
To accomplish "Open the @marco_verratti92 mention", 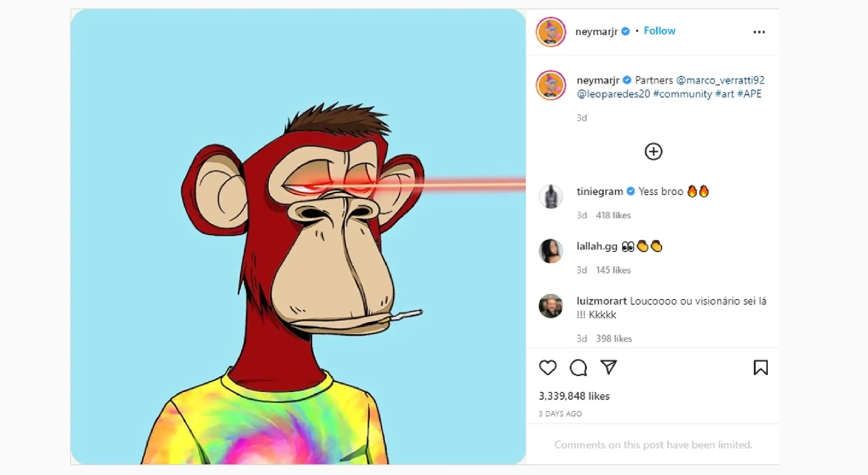I will (x=720, y=80).
